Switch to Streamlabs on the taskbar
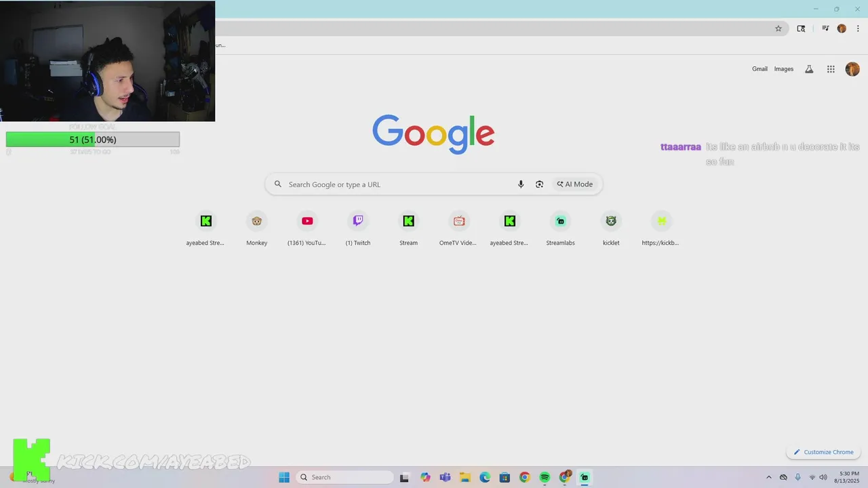Viewport: 868px width, 488px height. [585, 477]
